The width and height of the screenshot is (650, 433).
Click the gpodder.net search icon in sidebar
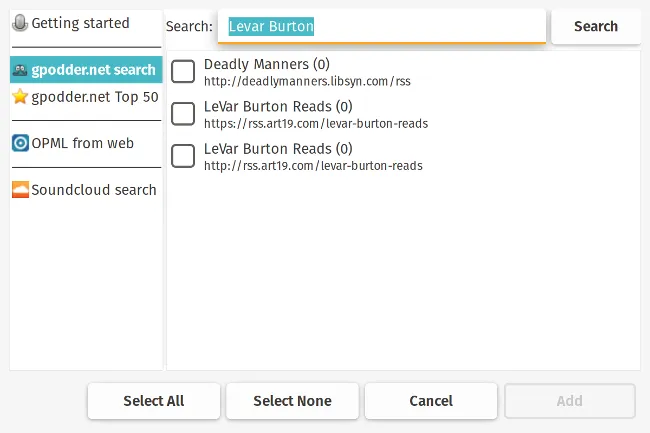point(20,70)
